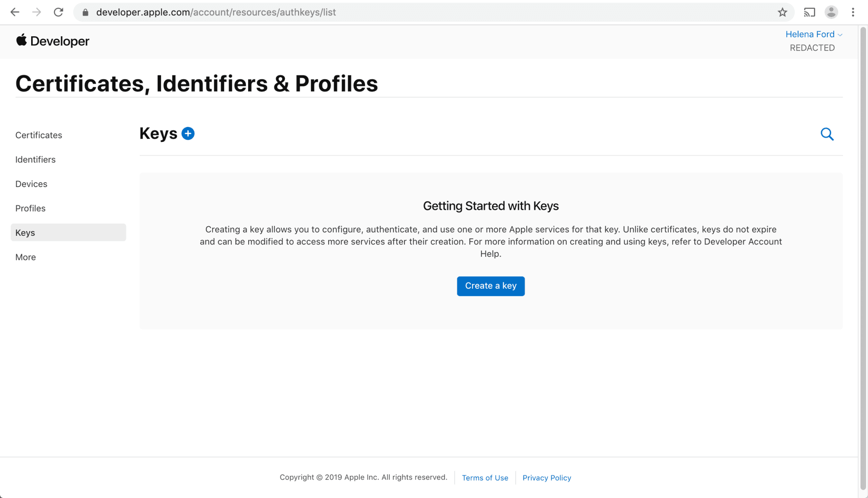Open the Chrome profile avatar icon
The image size is (868, 498).
[831, 12]
